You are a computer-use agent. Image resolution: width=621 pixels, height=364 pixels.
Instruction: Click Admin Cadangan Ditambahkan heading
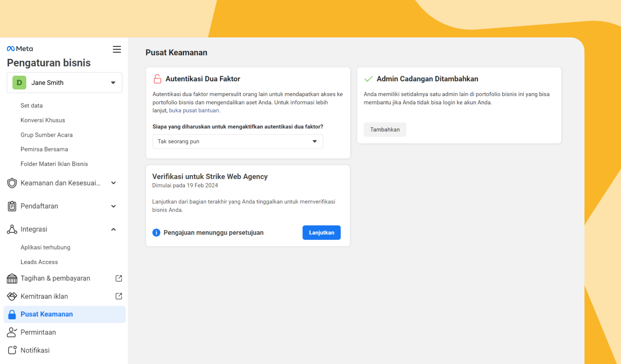427,79
